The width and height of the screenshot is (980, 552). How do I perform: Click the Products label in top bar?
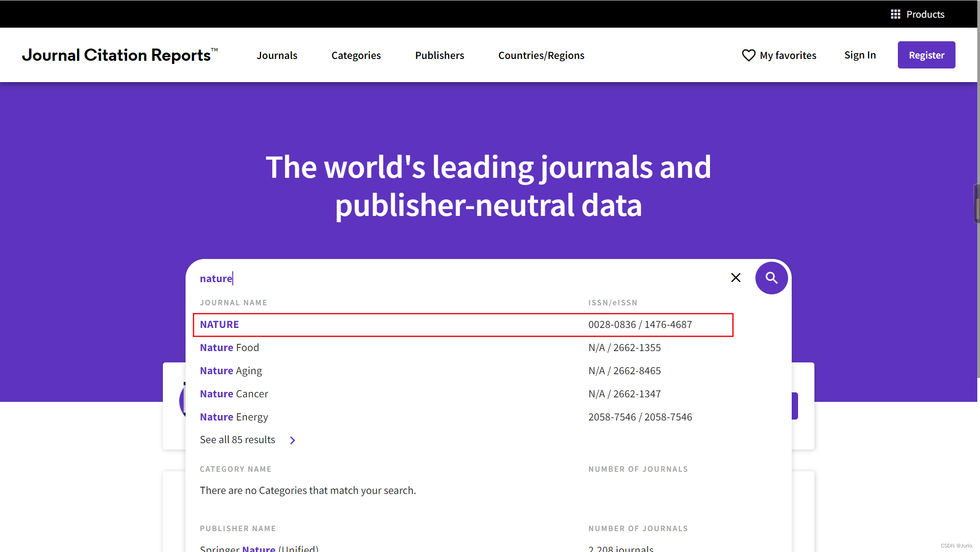[925, 15]
